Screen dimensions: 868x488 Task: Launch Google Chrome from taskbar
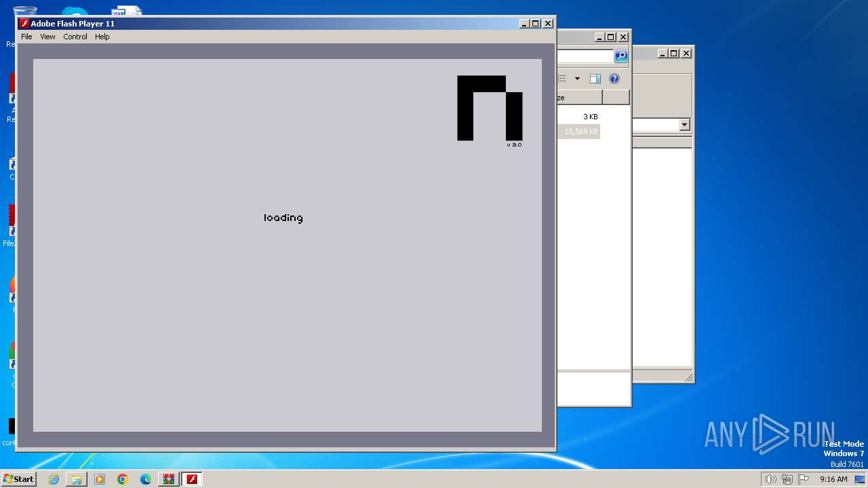point(123,479)
